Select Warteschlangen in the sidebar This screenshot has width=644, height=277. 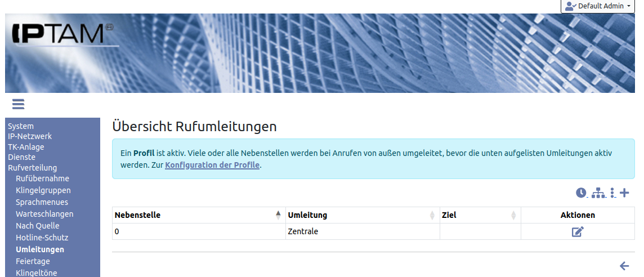tap(44, 214)
